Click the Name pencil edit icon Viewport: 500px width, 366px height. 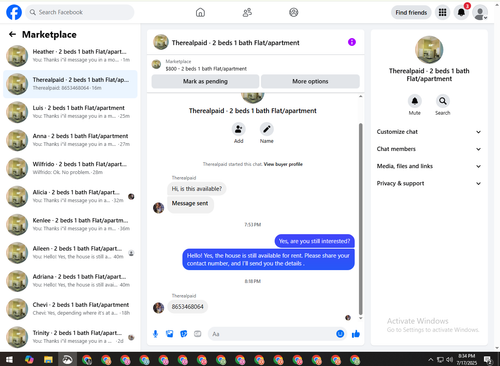point(267,129)
